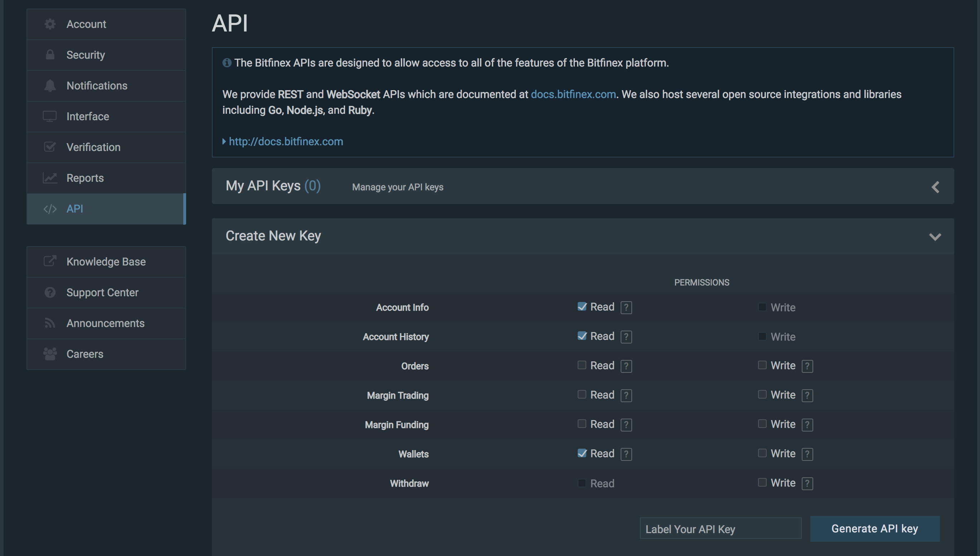Image resolution: width=980 pixels, height=556 pixels.
Task: Enable Wallets Write permission
Action: [x=762, y=453]
